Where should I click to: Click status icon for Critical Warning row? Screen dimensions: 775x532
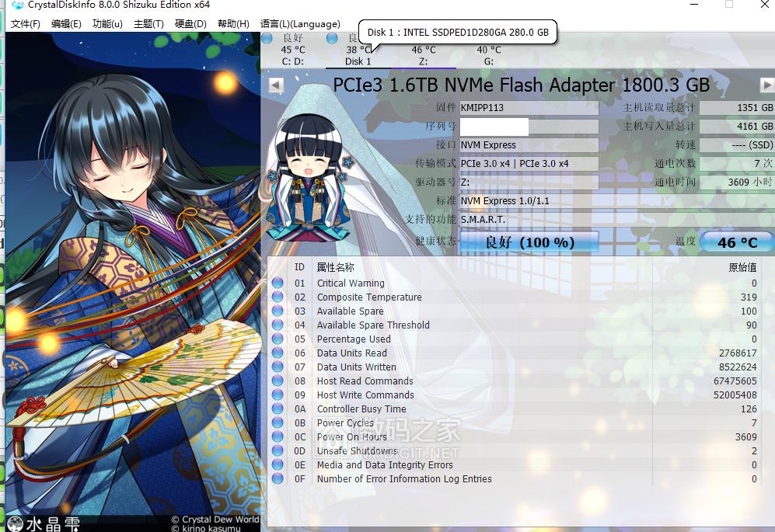pos(278,283)
